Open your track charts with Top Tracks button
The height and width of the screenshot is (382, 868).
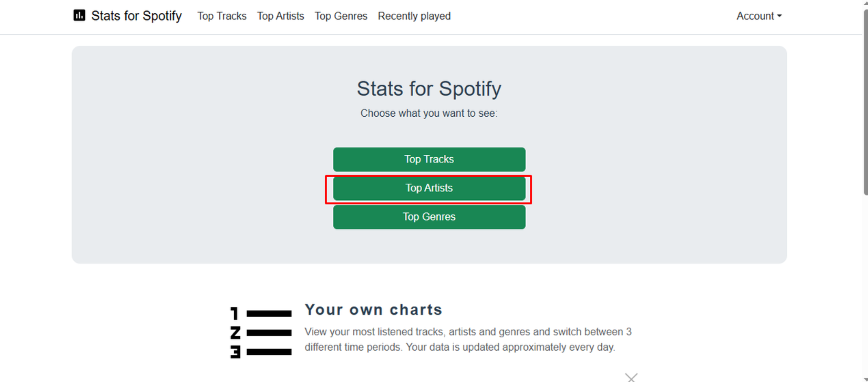point(429,159)
